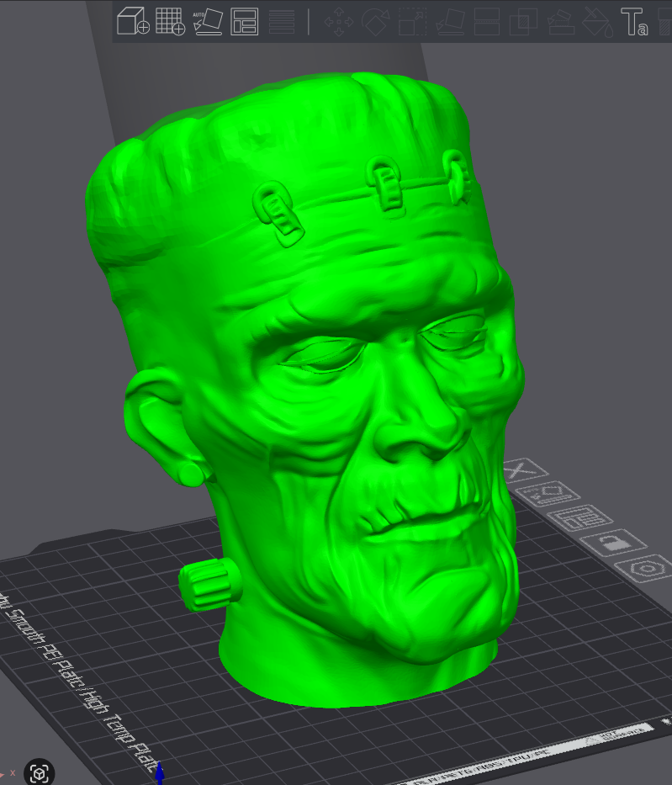Viewport: 672px width, 785px height.
Task: Select the Move tool arrows icon
Action: point(339,22)
